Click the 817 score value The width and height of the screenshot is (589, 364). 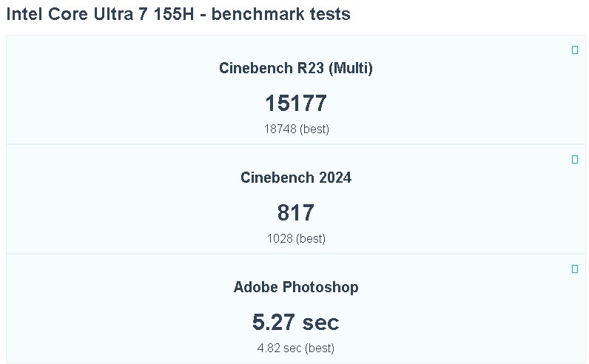pyautogui.click(x=296, y=213)
